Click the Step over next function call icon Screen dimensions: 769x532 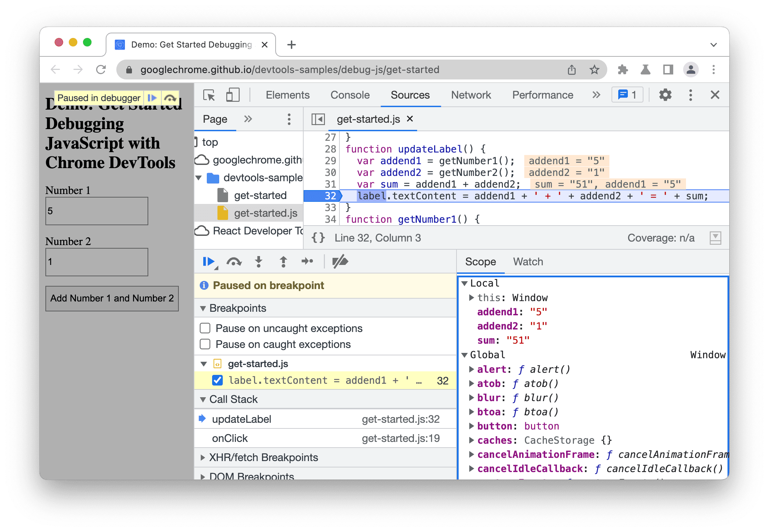click(x=234, y=262)
